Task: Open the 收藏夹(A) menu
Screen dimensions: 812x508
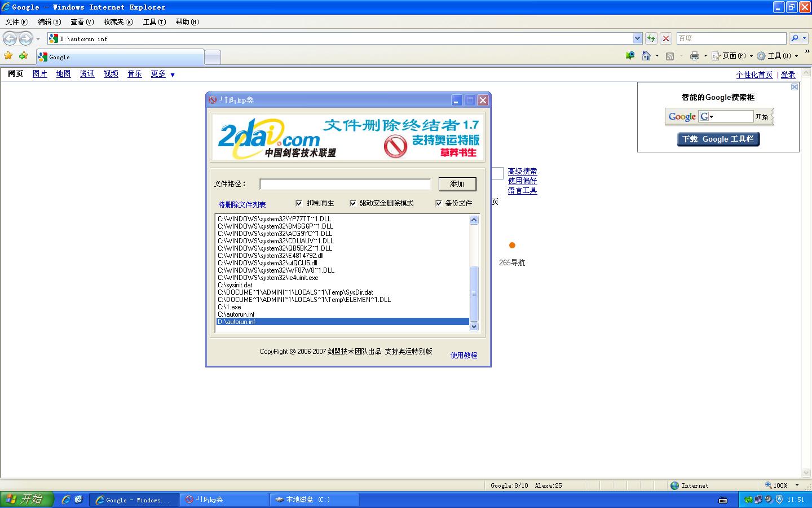Action: (x=118, y=22)
